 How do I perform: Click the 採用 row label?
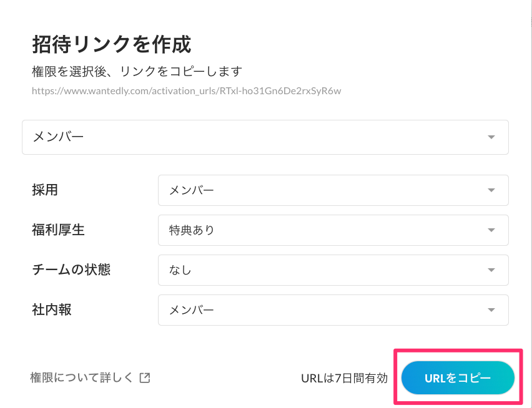[45, 190]
